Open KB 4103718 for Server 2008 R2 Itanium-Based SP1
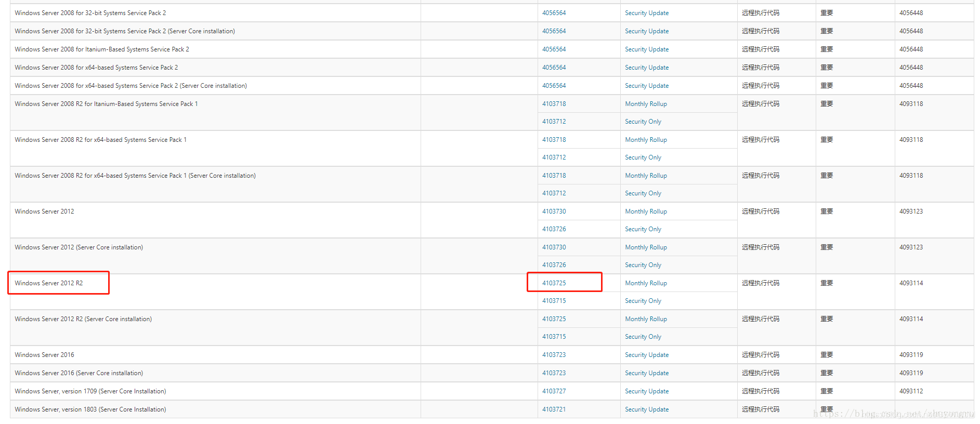Screen dimensions: 980x424 tap(554, 104)
